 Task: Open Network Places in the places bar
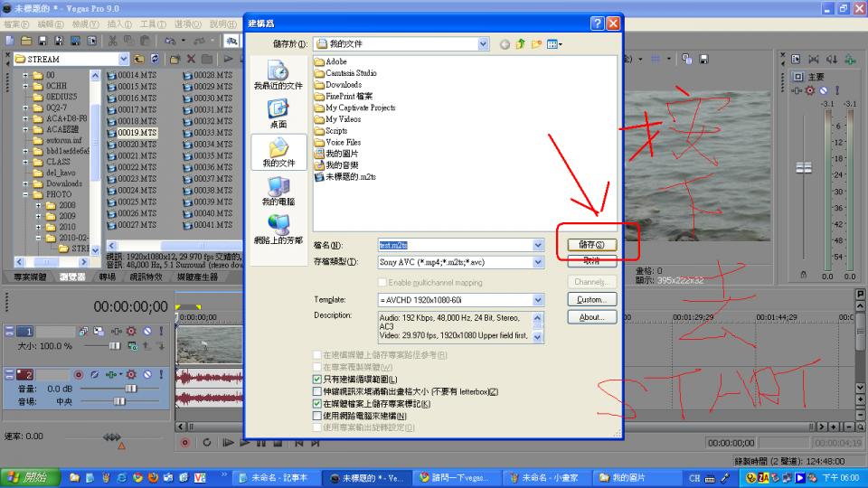click(278, 229)
